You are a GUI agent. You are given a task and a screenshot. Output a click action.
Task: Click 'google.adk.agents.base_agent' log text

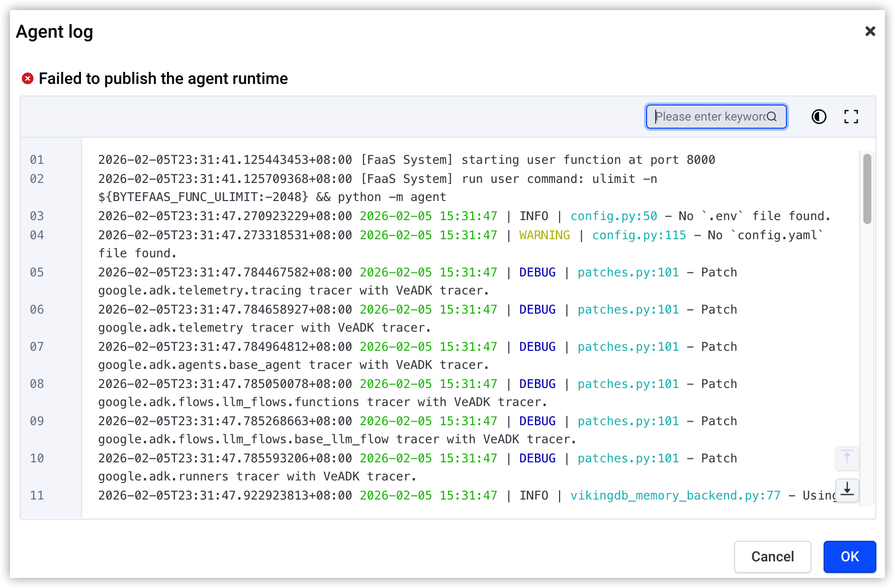pos(200,365)
